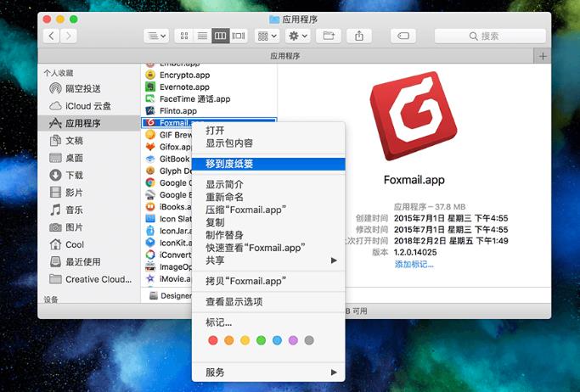Choose 复制 in the context menu
Screen dimensions: 580x392
[x=268, y=222]
